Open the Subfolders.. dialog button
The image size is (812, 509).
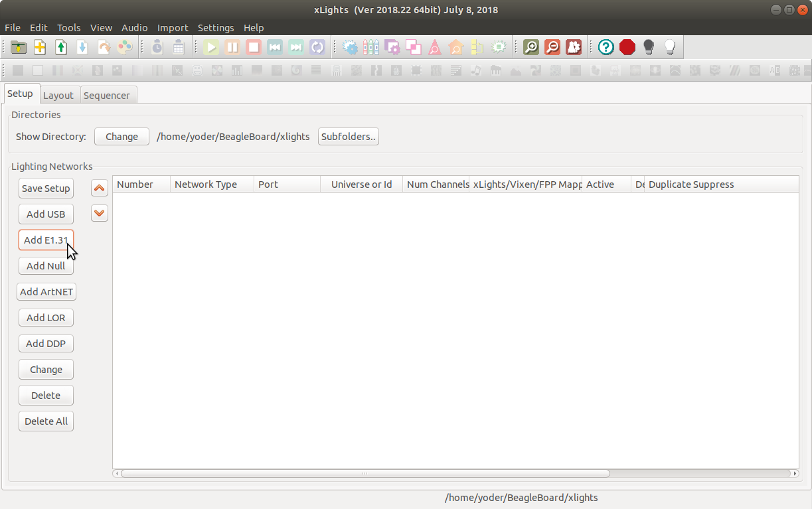349,137
